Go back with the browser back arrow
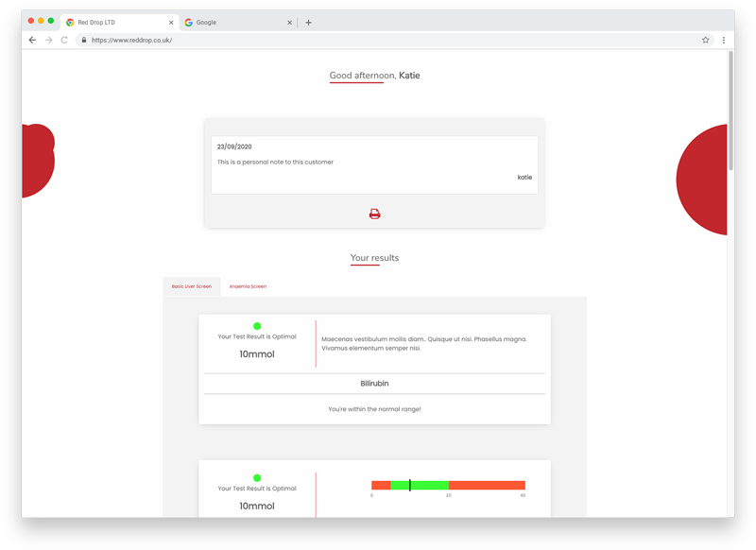The height and width of the screenshot is (550, 756). coord(32,40)
